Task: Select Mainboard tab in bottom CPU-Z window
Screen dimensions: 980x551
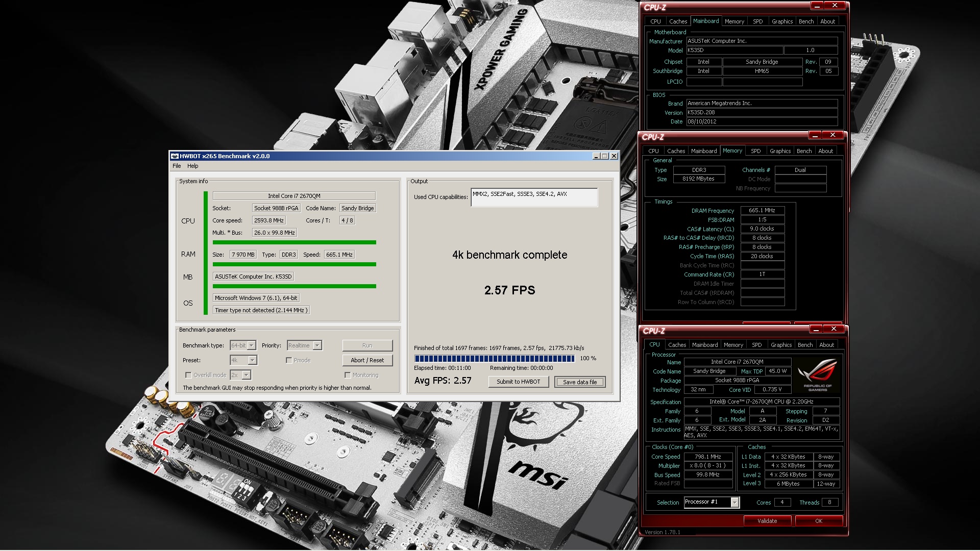Action: click(x=705, y=345)
